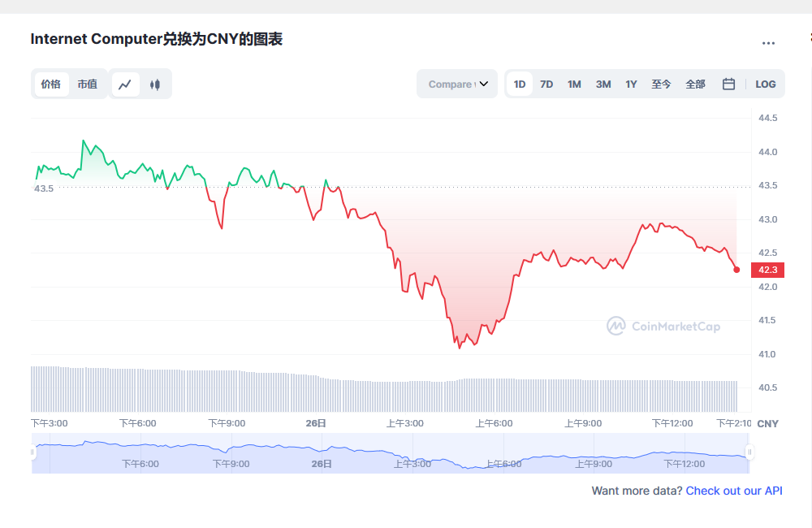This screenshot has height=528, width=812.
Task: Select the 价格 price tab
Action: point(51,84)
